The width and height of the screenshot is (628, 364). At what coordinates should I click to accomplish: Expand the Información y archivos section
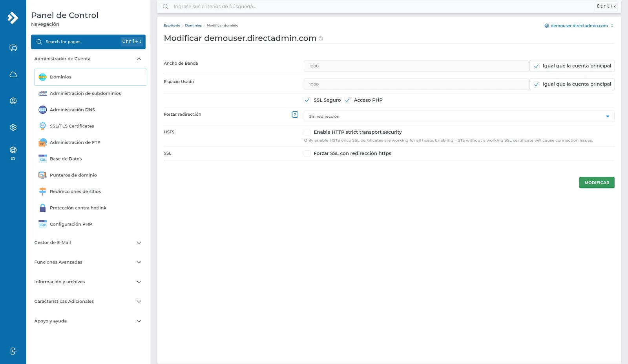click(x=88, y=282)
